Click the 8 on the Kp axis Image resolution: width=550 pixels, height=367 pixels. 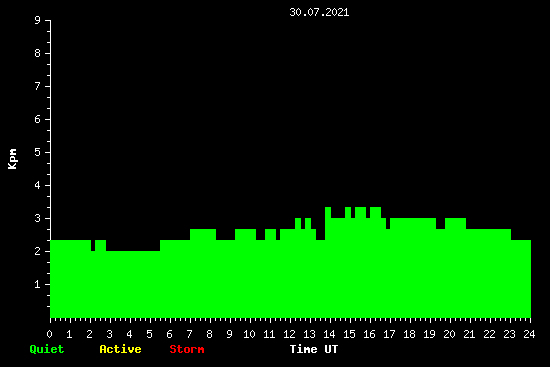click(38, 53)
